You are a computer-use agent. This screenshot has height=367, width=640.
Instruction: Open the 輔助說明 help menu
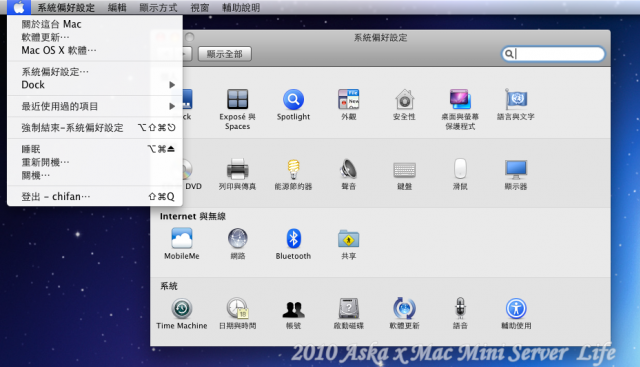[x=241, y=7]
